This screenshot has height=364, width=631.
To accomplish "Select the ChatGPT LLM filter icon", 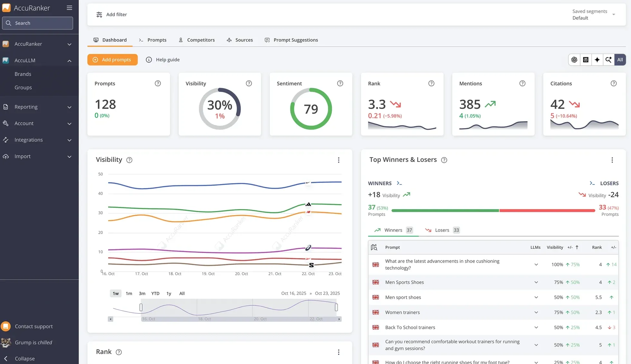I will 574,60.
